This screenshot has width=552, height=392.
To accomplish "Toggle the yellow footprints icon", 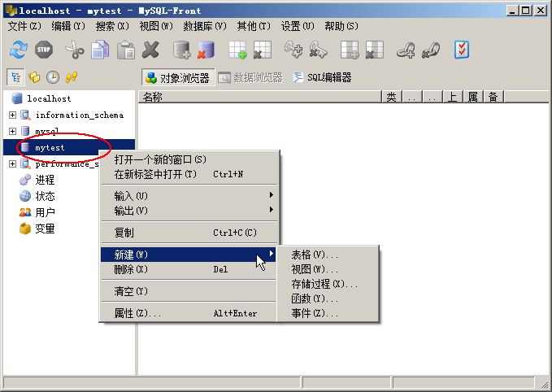I will coord(72,77).
